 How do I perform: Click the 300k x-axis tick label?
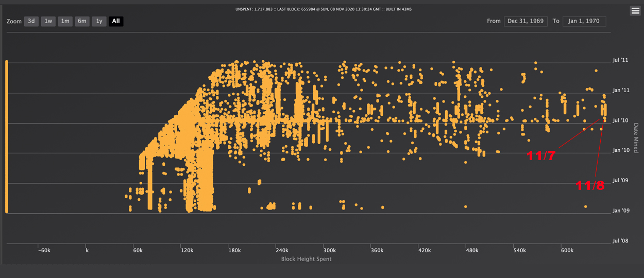coord(329,250)
